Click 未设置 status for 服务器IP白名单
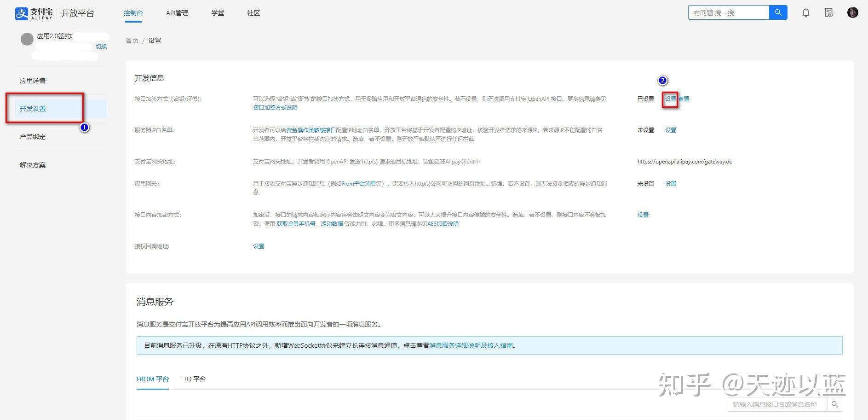This screenshot has height=420, width=868. tap(646, 130)
